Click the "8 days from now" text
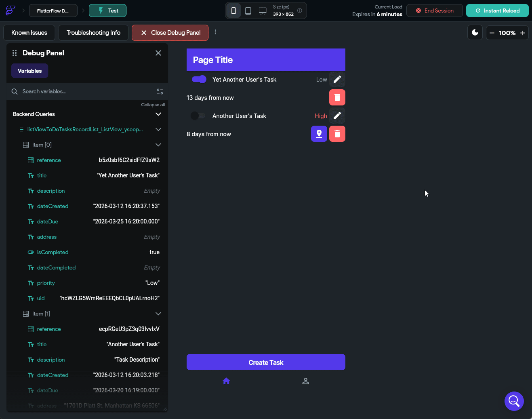The image size is (532, 419). (209, 134)
